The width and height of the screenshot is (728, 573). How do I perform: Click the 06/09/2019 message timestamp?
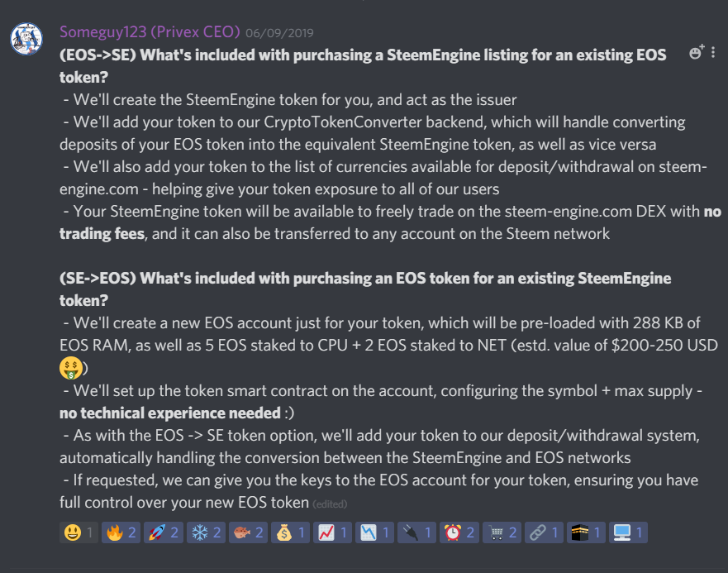pos(279,33)
